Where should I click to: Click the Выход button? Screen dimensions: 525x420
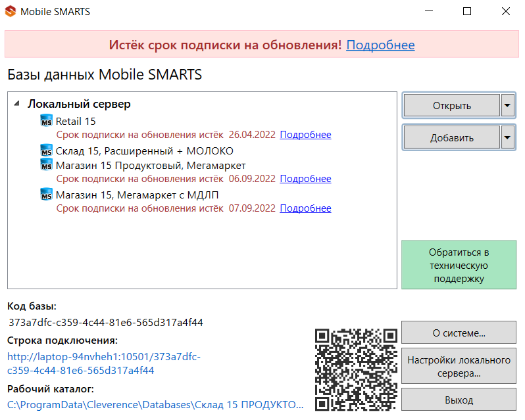click(459, 400)
